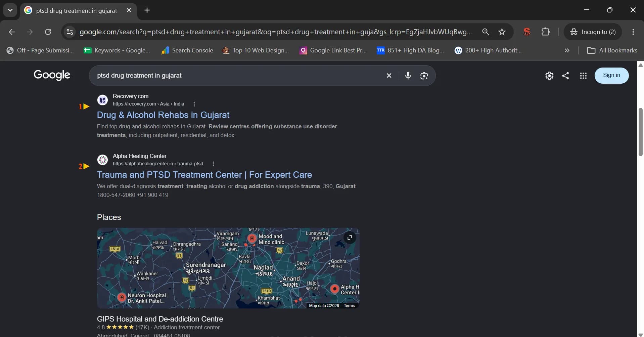Open more options for Recovery.com result
Image resolution: width=644 pixels, height=337 pixels.
tap(194, 104)
